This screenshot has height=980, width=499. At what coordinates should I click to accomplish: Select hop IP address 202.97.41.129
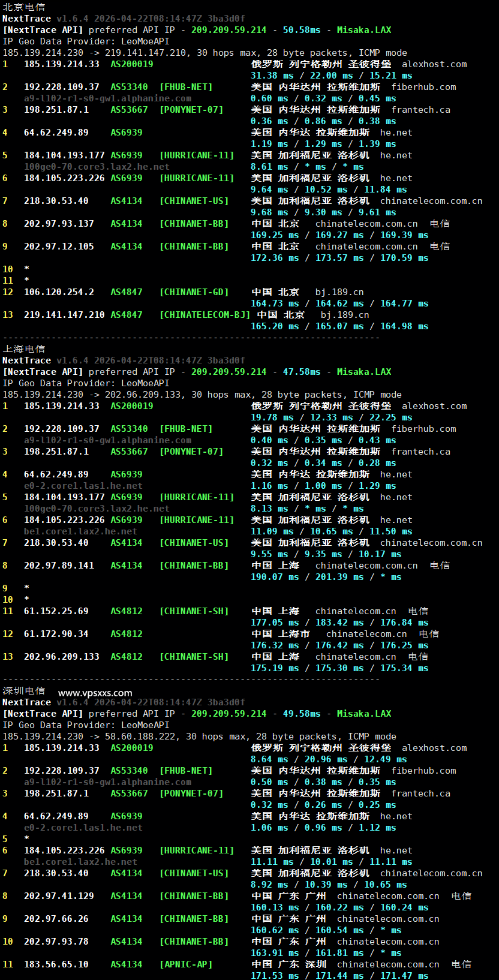(59, 895)
